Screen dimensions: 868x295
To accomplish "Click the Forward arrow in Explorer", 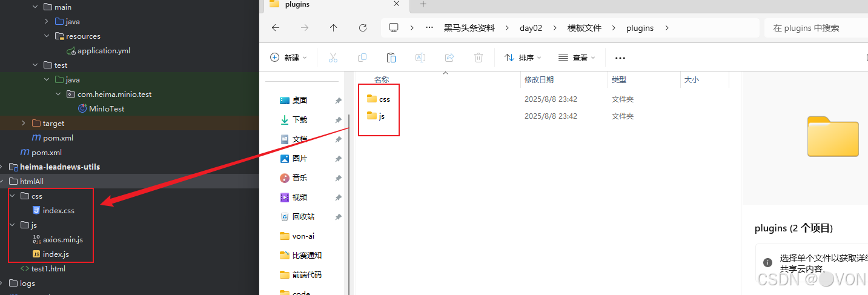I will tap(305, 28).
